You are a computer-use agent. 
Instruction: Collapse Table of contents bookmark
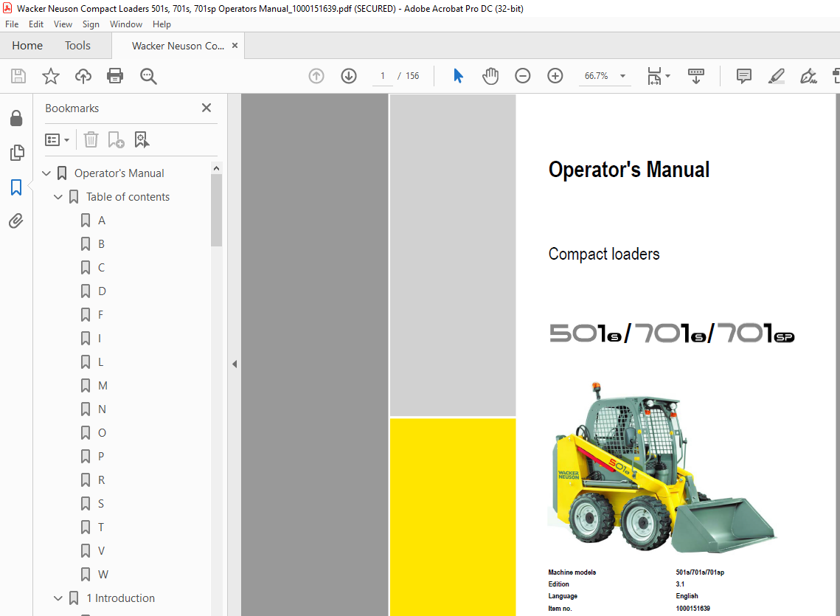tap(58, 197)
